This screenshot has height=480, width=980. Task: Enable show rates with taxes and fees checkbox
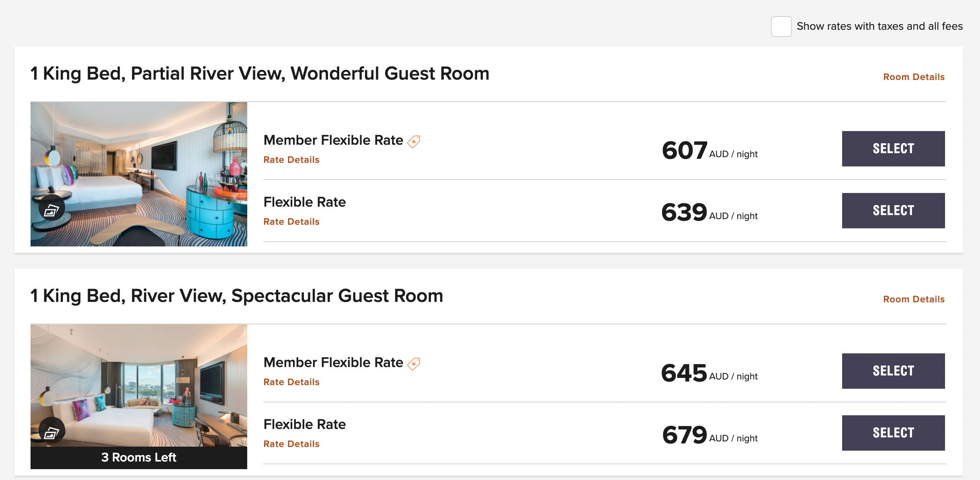(x=781, y=27)
